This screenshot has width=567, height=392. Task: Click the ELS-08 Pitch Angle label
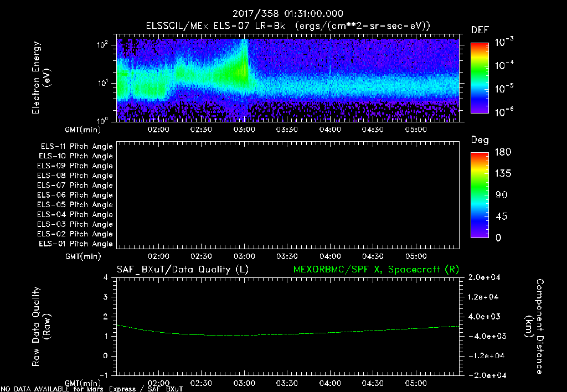(75, 176)
